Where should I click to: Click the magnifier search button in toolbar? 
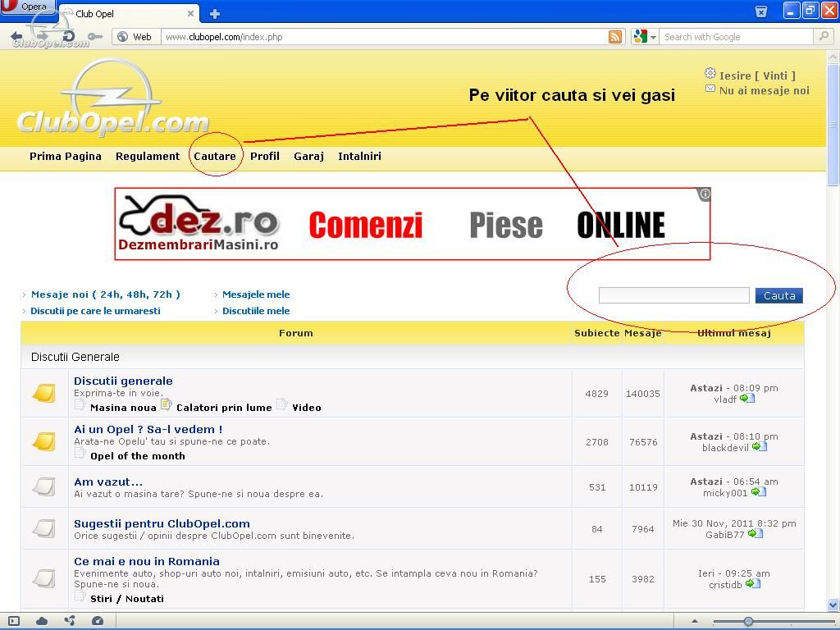(822, 36)
